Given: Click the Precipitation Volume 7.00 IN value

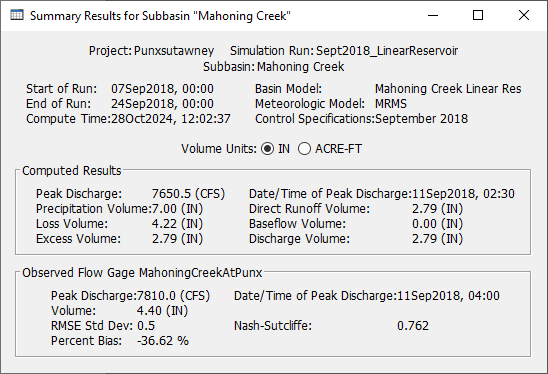Looking at the screenshot, I should click(177, 209).
